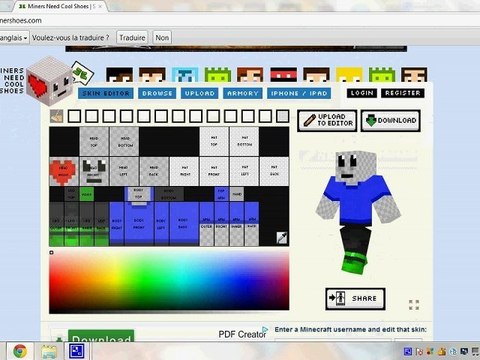Select first empty recent-color swatch after eraser
Screen dimensions: 480x360
pos(74,116)
